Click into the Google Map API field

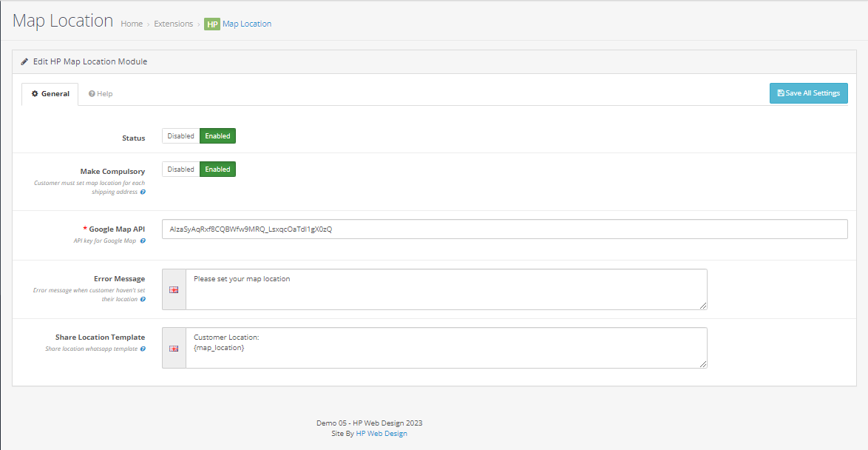504,229
